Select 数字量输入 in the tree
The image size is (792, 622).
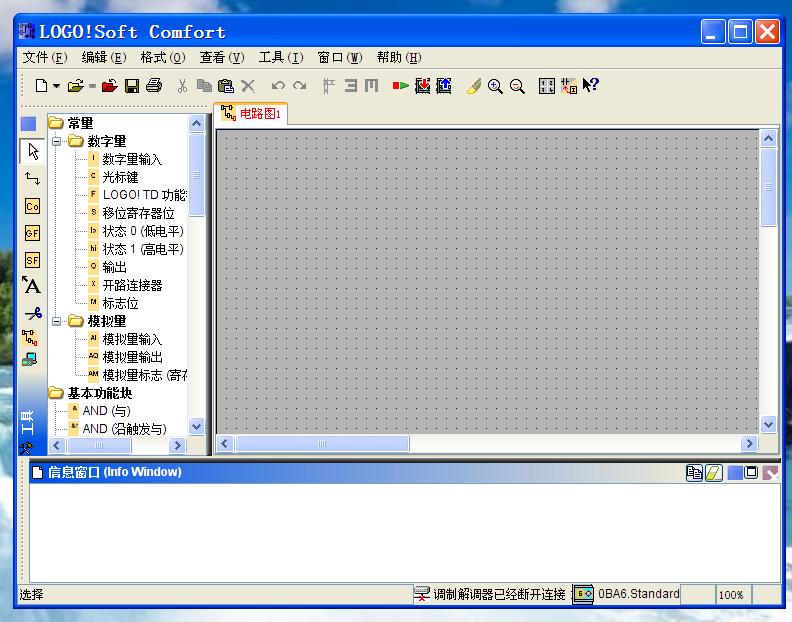click(x=131, y=159)
